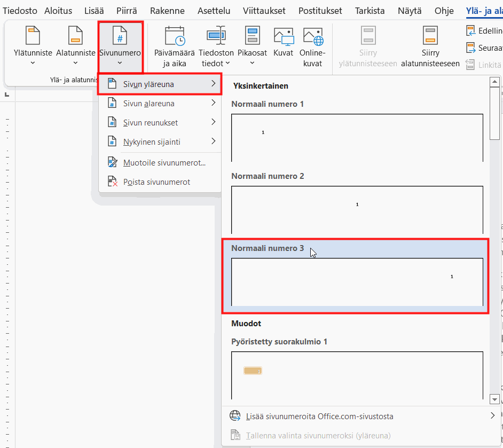
Task: Open Sivun yläreuna submenu
Action: click(x=160, y=84)
